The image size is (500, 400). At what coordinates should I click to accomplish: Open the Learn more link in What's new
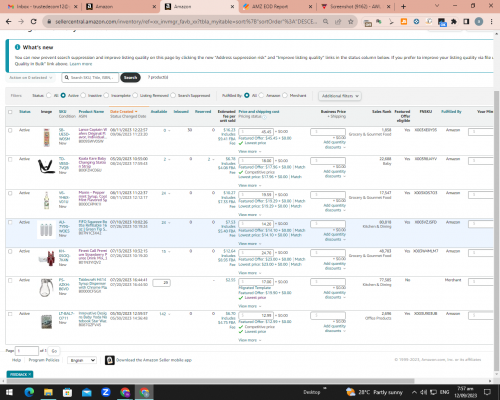81,64
